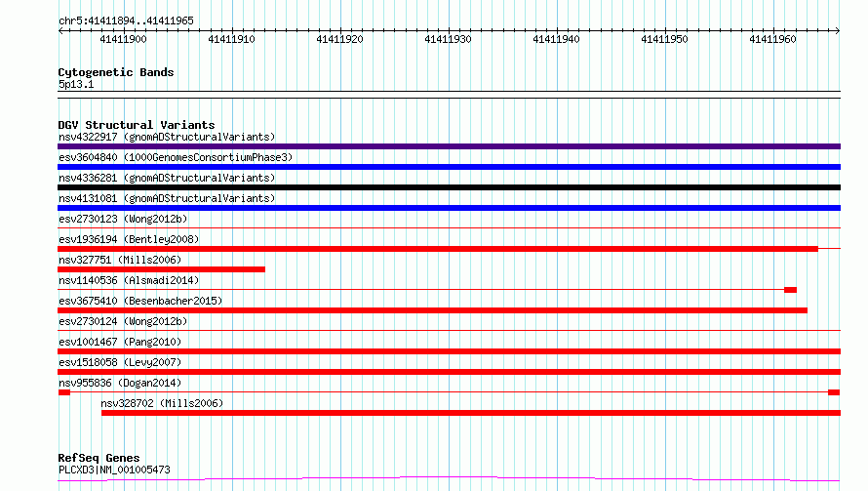Open variant esv1518058 Levy2007 label
Screen dimensions: 868x491
120,362
